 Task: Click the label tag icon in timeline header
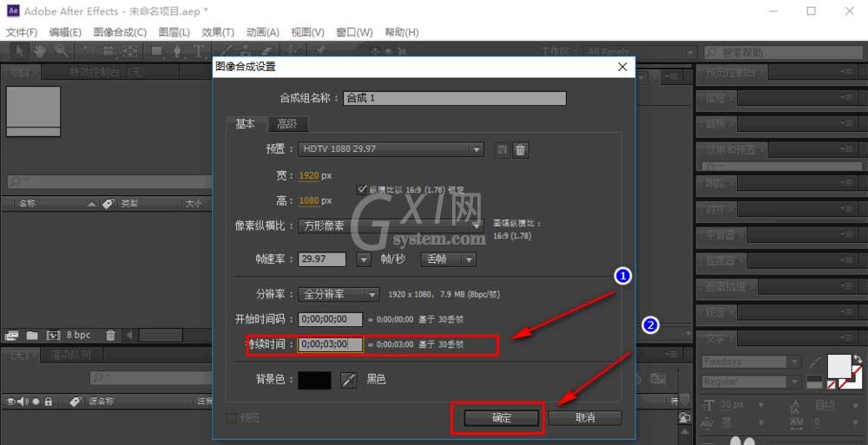click(76, 402)
